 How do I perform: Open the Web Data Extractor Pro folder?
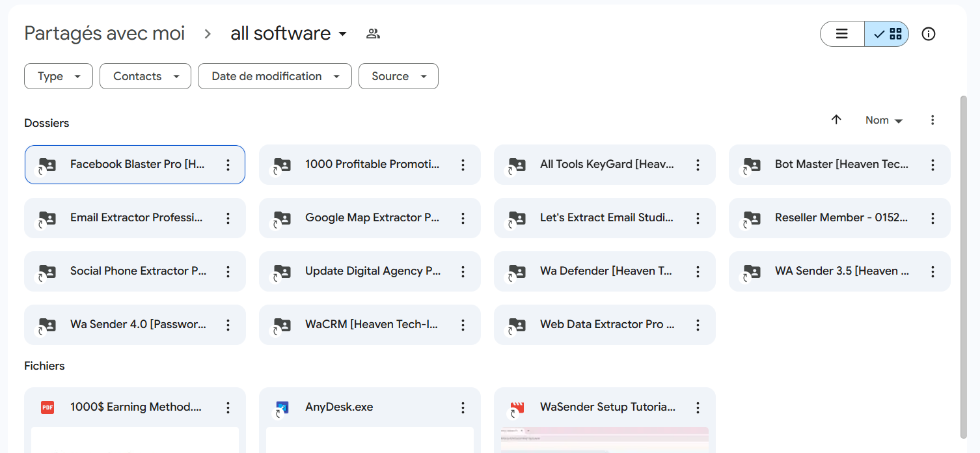click(605, 325)
